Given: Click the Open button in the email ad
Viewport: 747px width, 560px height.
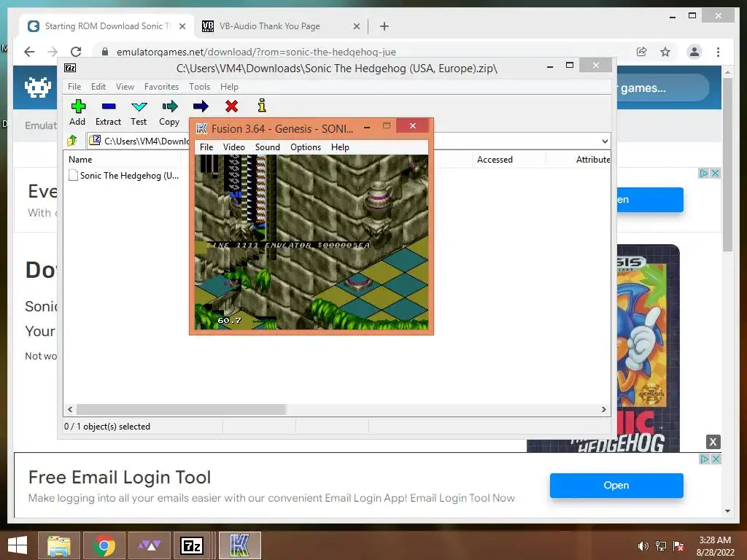Looking at the screenshot, I should [616, 485].
